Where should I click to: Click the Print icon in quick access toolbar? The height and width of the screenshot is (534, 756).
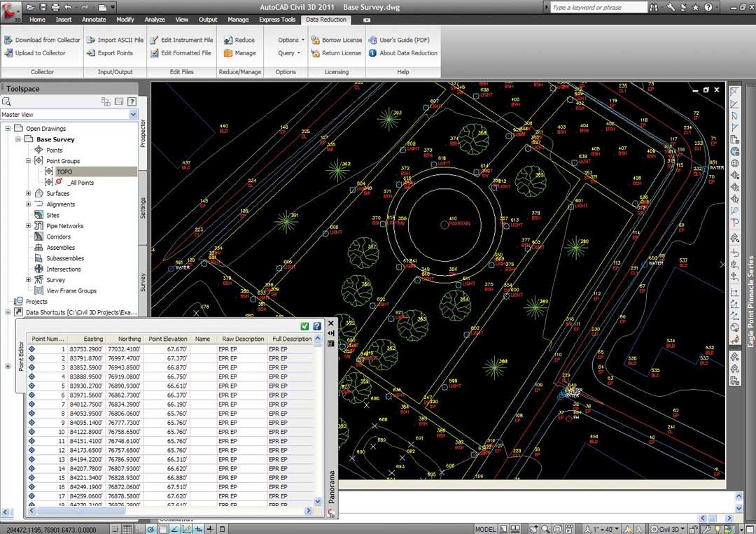(56, 7)
